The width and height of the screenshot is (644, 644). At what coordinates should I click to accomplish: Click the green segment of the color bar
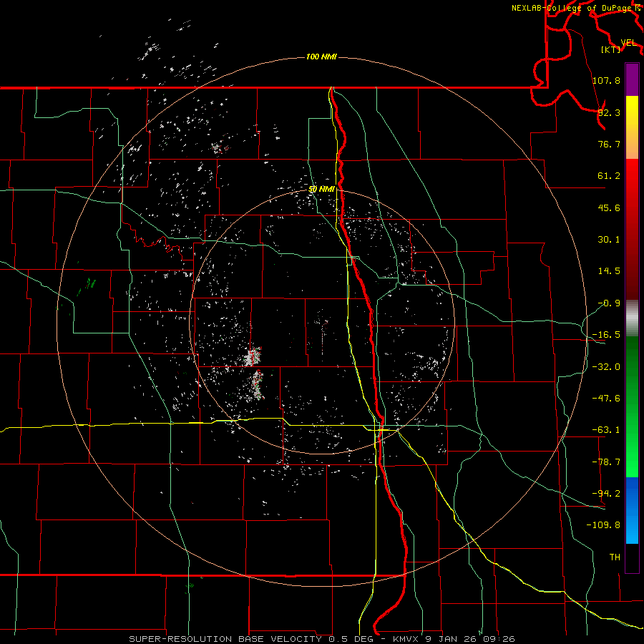click(x=632, y=406)
